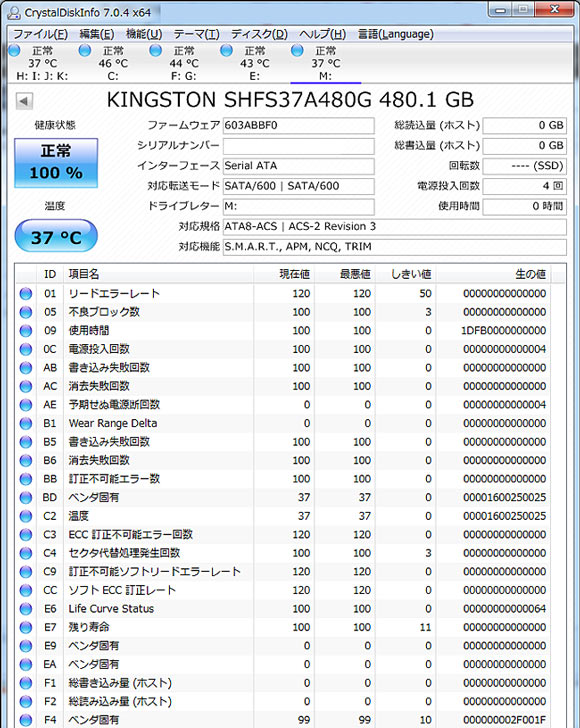Select the F: G: disk tab
The image size is (580, 728).
tap(183, 64)
